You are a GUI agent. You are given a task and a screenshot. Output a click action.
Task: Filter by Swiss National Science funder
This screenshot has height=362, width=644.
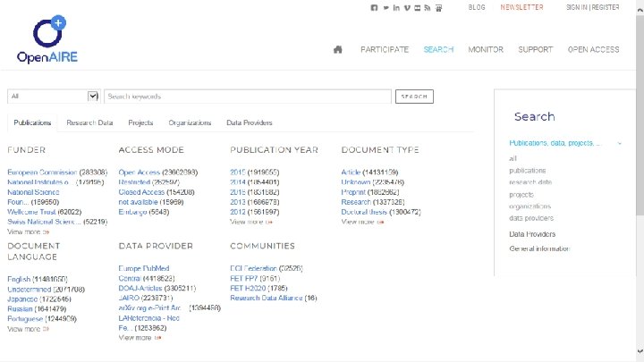[45, 222]
